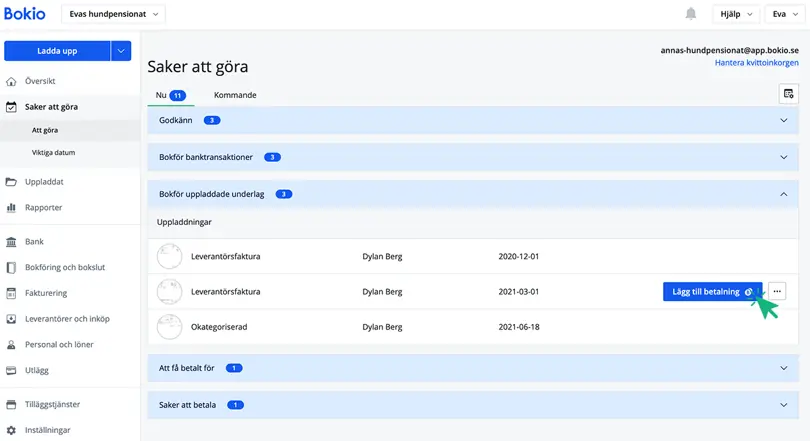Click the Uppladdat folder icon
The image size is (810, 441).
click(11, 182)
